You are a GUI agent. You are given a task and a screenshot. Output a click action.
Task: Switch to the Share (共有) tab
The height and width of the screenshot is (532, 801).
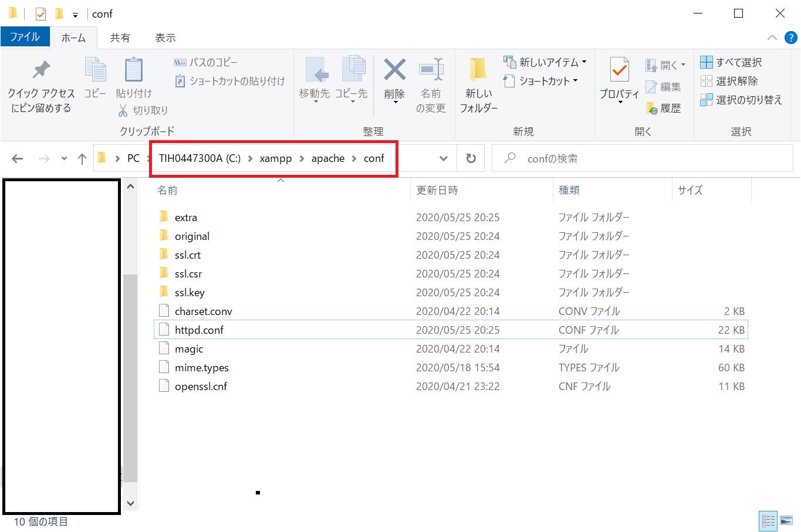(x=120, y=38)
